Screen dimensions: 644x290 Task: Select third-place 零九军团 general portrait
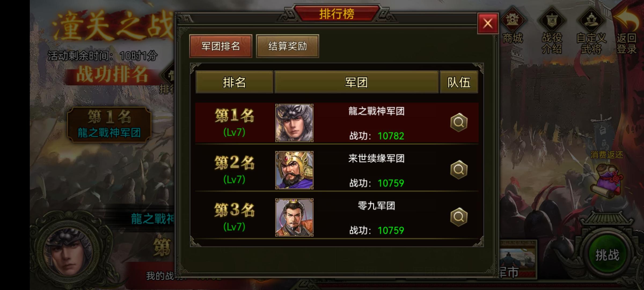(x=294, y=218)
